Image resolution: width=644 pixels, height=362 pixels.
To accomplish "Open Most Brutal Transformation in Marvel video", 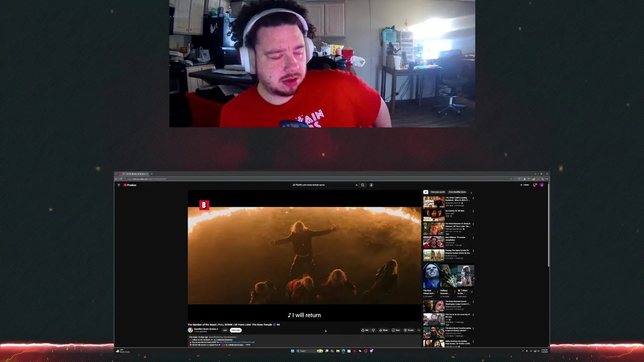I will click(x=433, y=333).
